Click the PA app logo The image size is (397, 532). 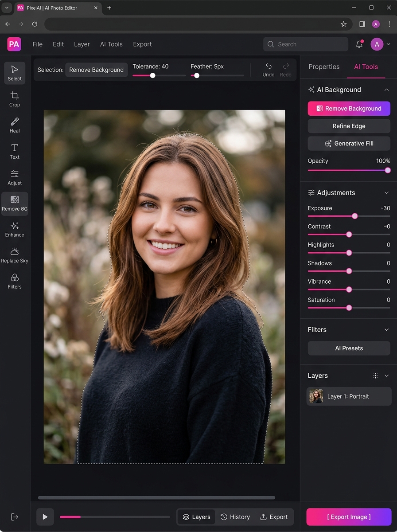[14, 44]
